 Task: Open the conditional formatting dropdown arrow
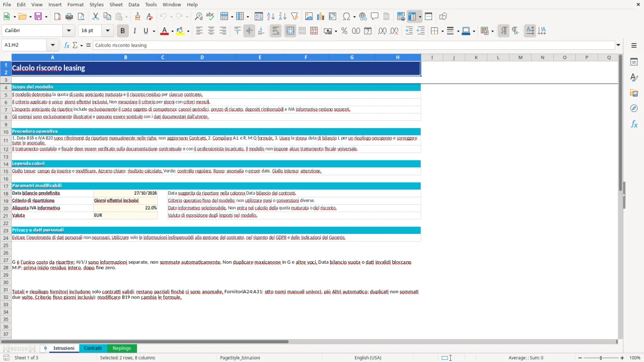click(x=492, y=31)
